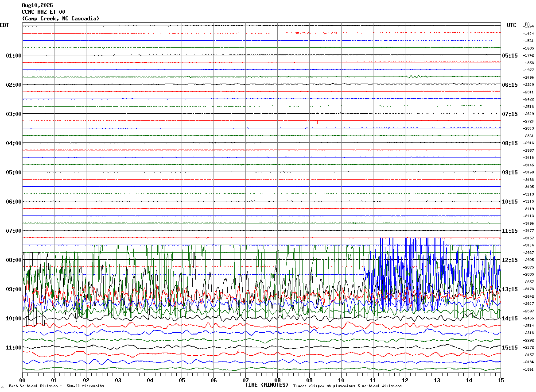Click the DC offset value -2455

(528, 318)
